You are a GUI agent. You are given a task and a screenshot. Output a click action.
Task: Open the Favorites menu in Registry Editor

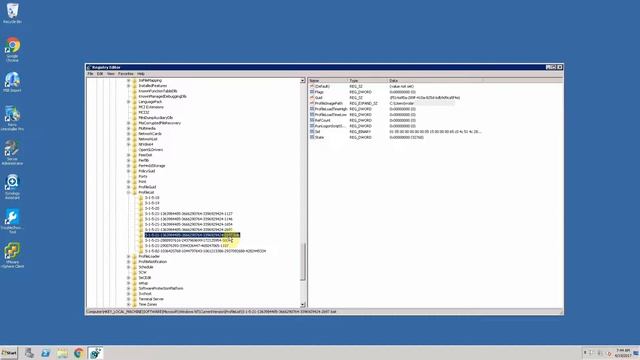pos(126,74)
